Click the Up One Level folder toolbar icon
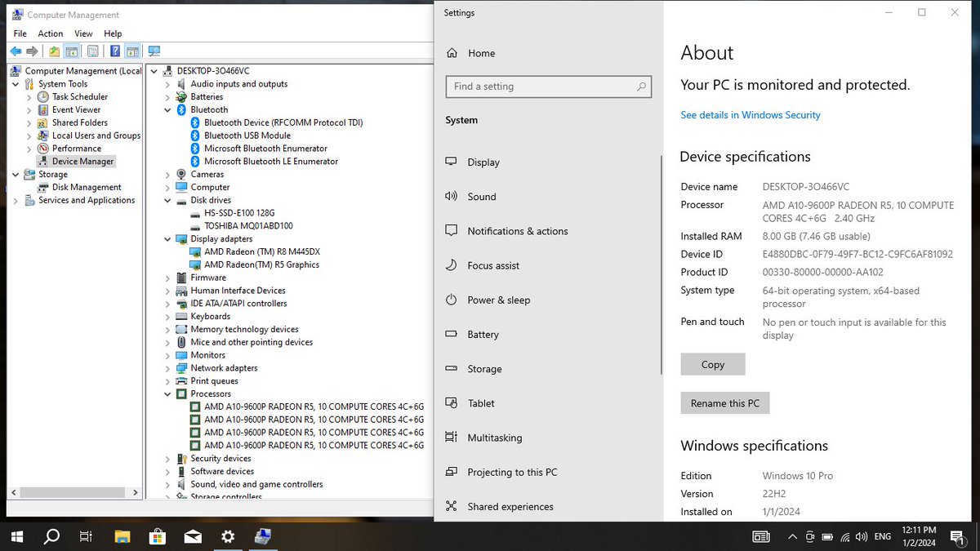This screenshot has height=551, width=980. [54, 51]
